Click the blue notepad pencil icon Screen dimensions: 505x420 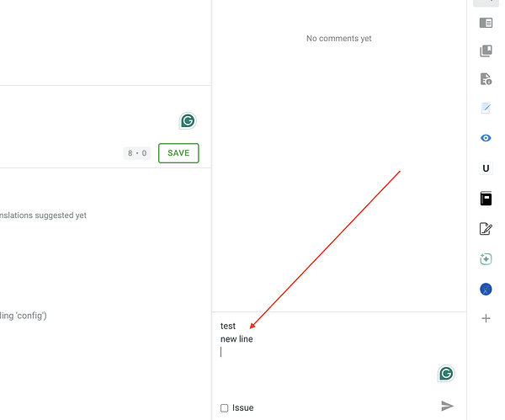486,108
